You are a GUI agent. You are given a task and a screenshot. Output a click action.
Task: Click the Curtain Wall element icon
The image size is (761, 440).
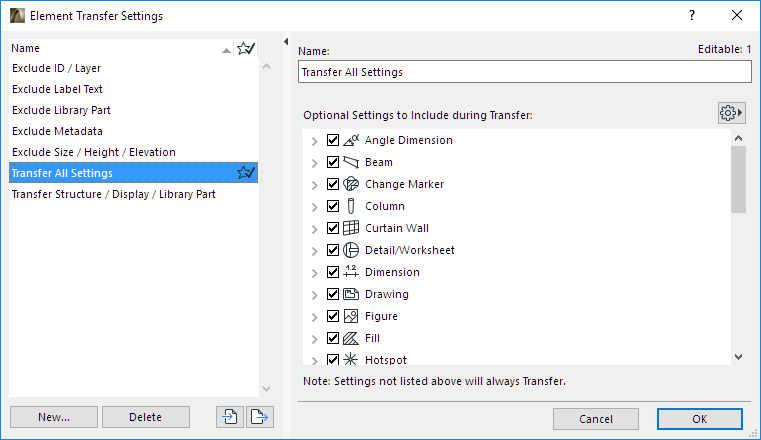pyautogui.click(x=351, y=228)
